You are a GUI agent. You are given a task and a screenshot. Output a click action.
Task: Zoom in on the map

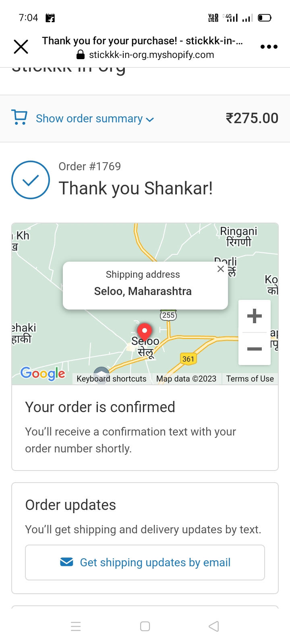[x=255, y=316]
